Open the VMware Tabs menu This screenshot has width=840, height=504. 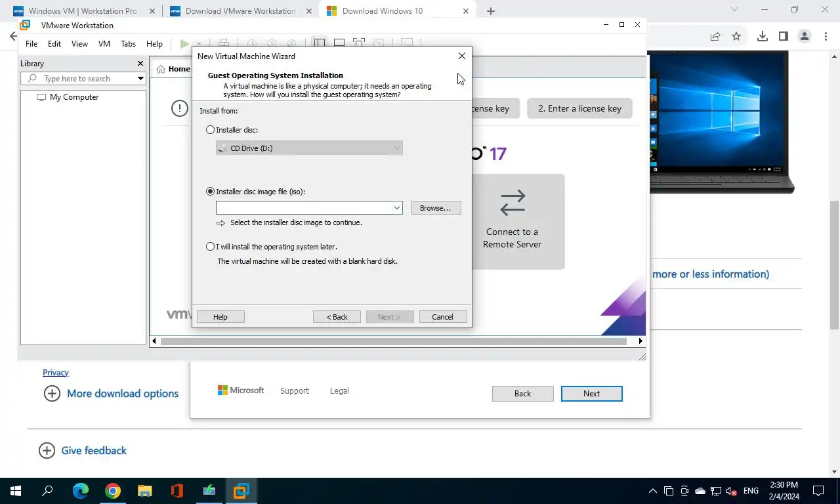(128, 44)
